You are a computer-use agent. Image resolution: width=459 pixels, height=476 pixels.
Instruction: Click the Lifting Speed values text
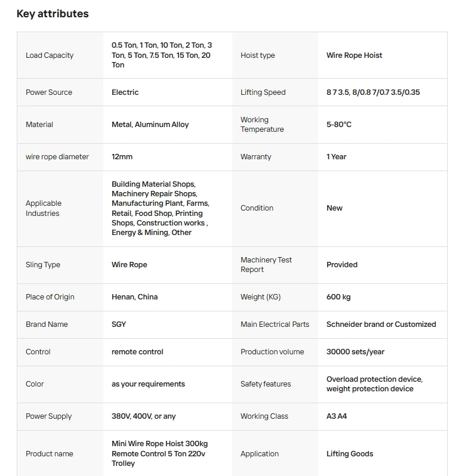coord(372,92)
